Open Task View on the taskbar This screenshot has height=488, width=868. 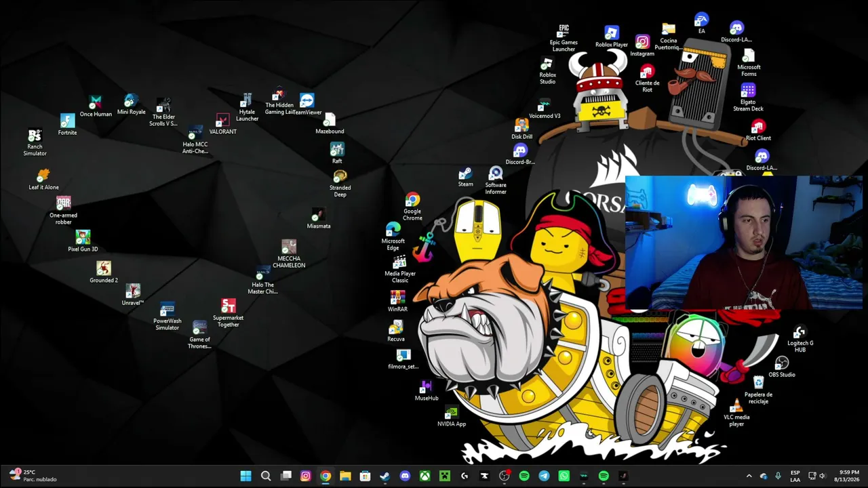click(286, 476)
